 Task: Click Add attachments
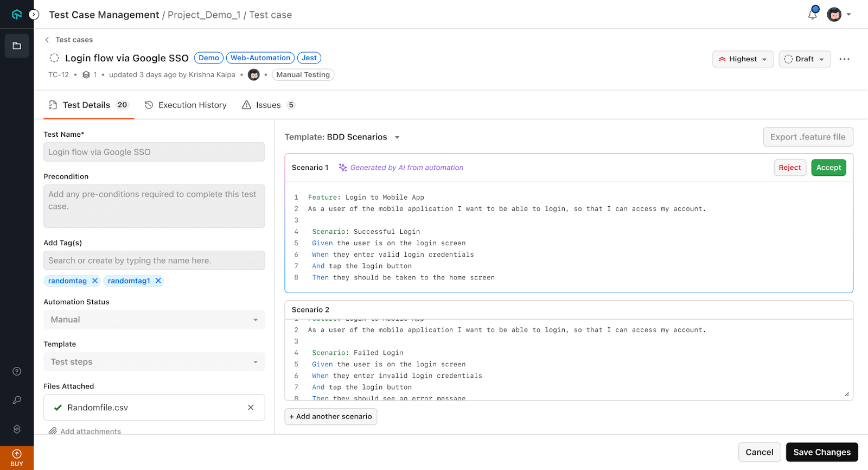[91, 431]
